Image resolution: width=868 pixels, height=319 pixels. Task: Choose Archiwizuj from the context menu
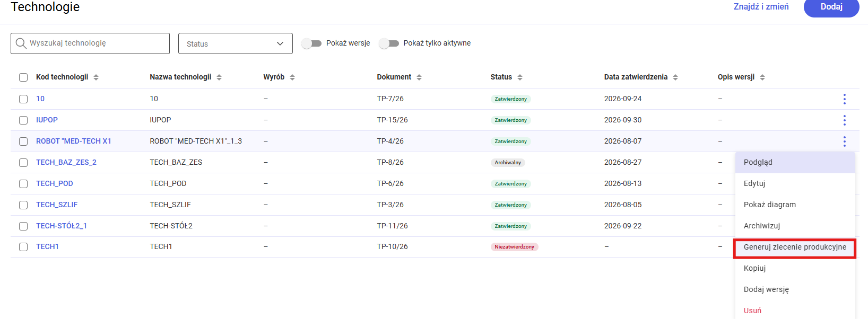(x=795, y=226)
